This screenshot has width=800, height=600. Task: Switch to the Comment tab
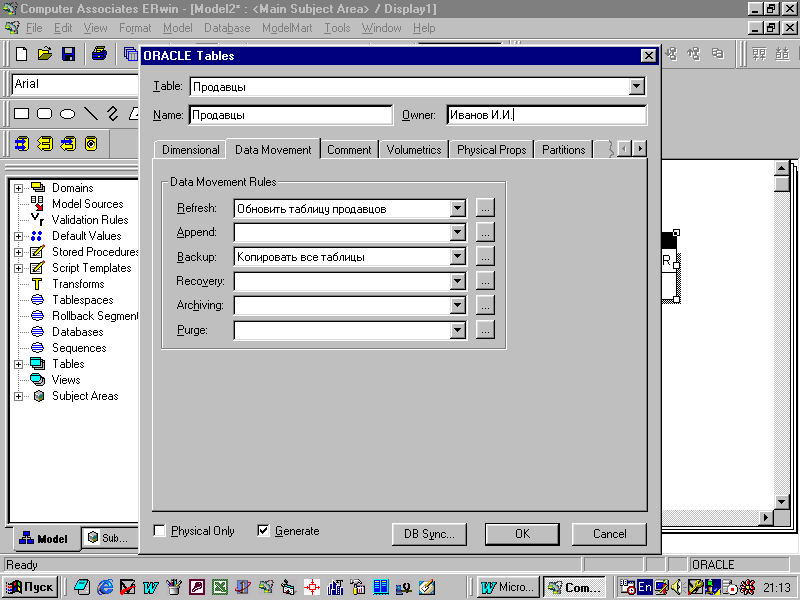click(x=349, y=150)
